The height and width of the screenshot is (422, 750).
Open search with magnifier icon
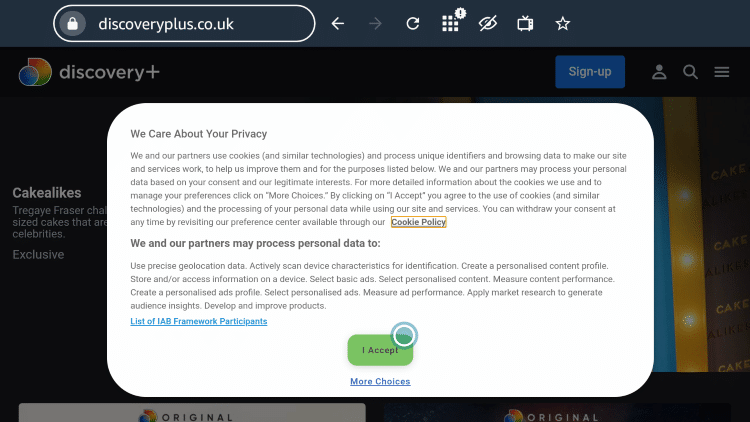click(x=690, y=72)
